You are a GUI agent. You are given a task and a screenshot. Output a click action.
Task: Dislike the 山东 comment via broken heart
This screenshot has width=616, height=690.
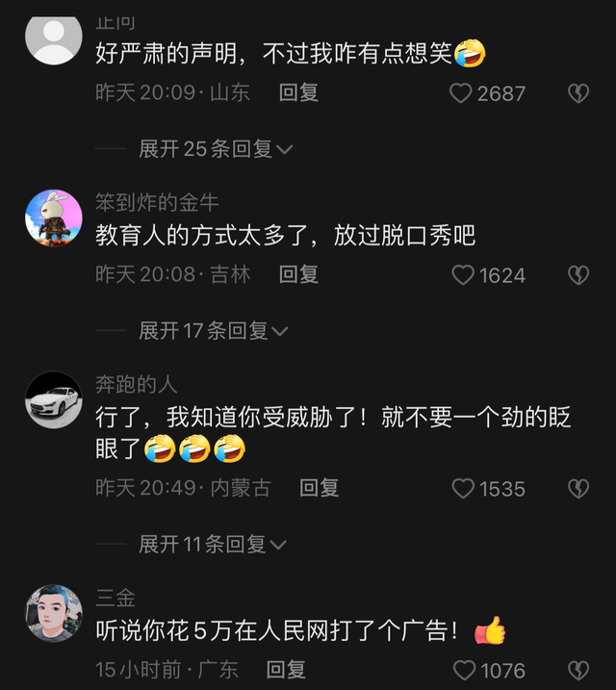point(578,93)
